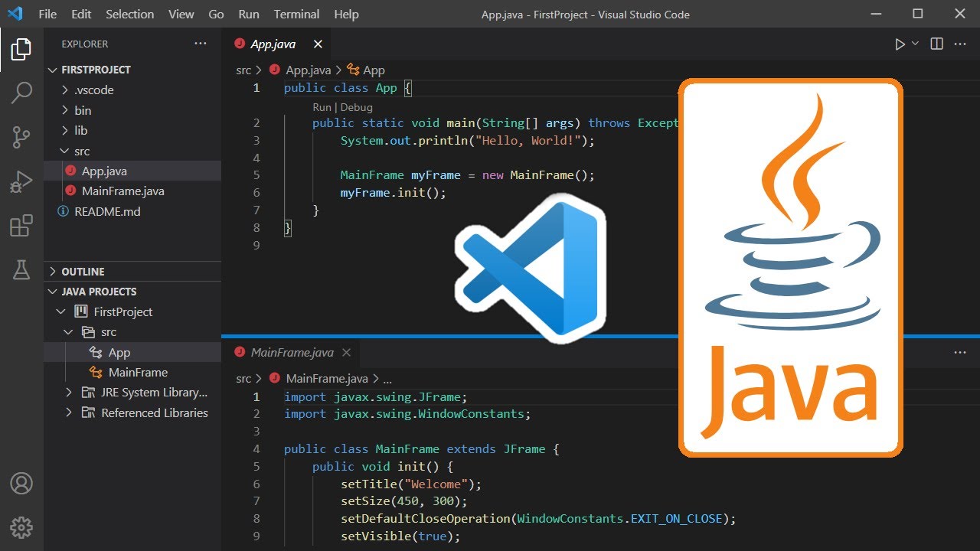Open the Explorer view in activity bar

coord(21,50)
